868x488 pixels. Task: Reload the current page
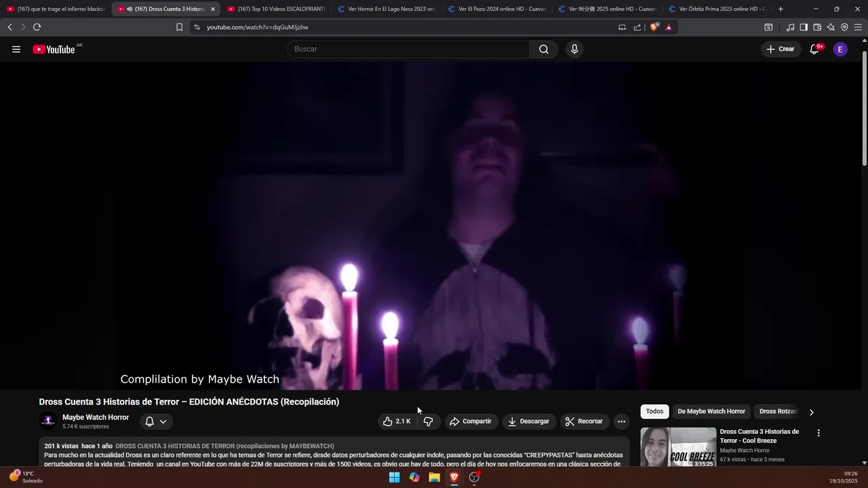click(37, 27)
